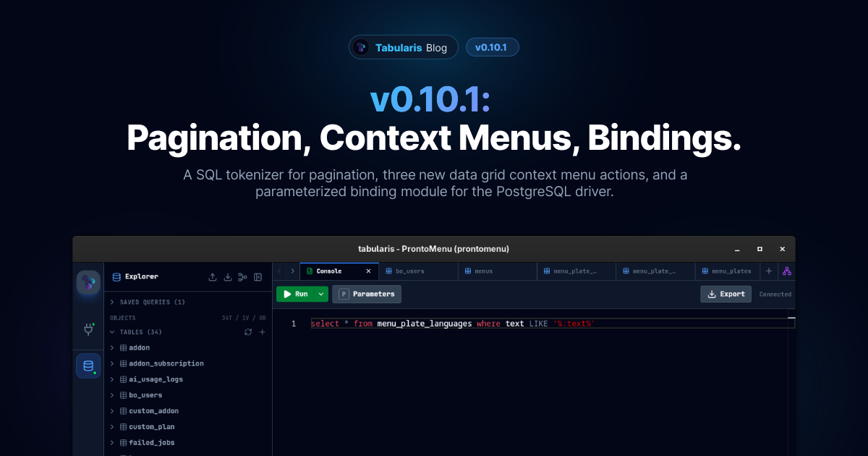The image size is (868, 456).
Task: Select the failed_jobs table
Action: [152, 442]
